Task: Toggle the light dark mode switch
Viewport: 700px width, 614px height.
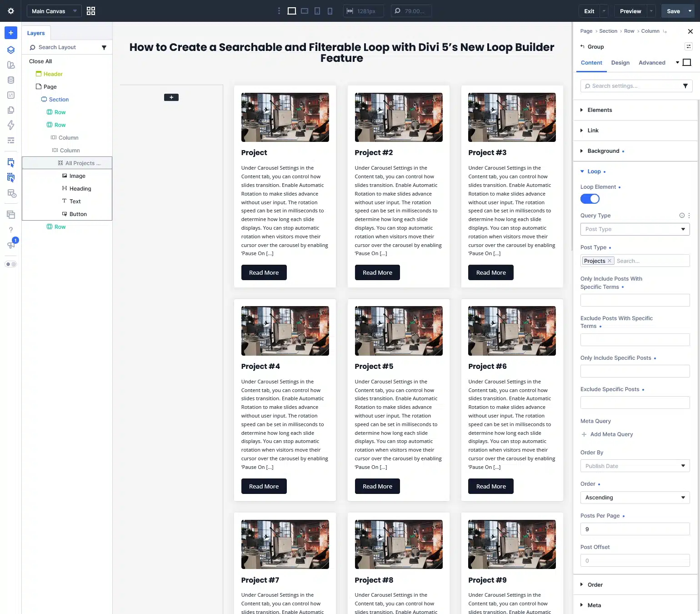Action: click(11, 264)
